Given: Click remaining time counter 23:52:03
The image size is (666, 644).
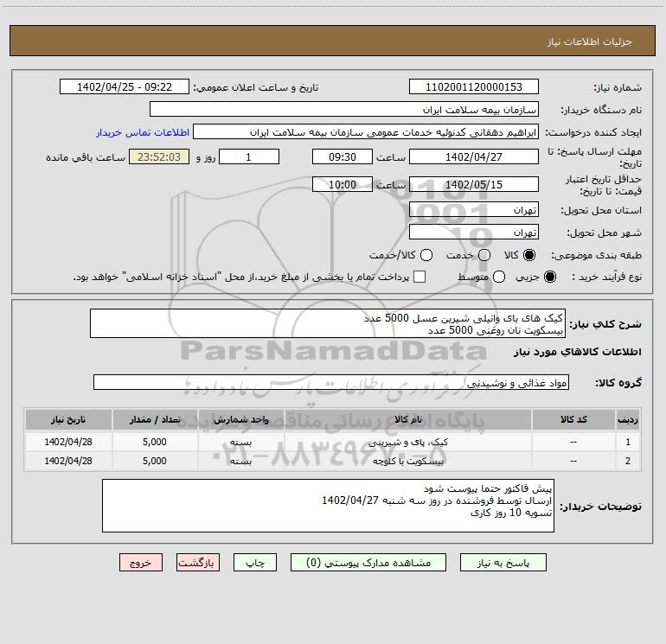Looking at the screenshot, I should (159, 156).
